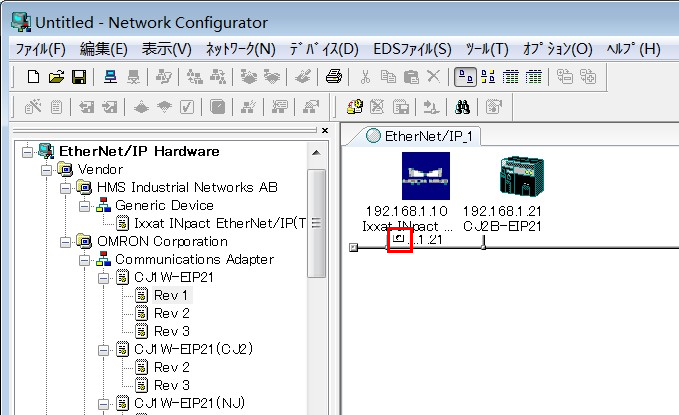The width and height of the screenshot is (679, 415).
Task: Switch to second detail list view
Action: 534,77
